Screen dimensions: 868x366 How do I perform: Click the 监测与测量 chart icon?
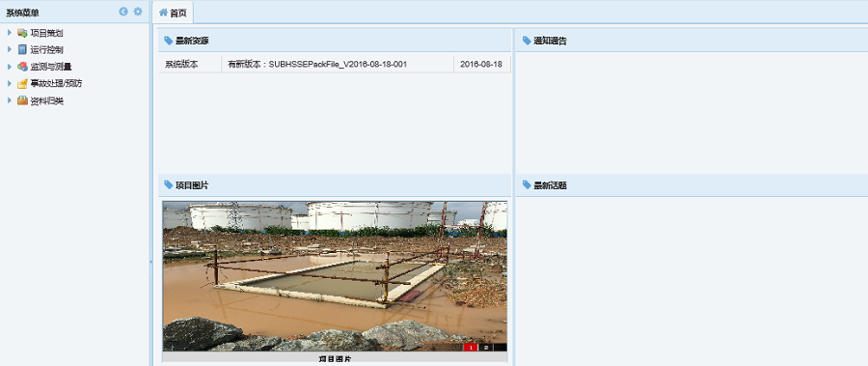coord(22,67)
